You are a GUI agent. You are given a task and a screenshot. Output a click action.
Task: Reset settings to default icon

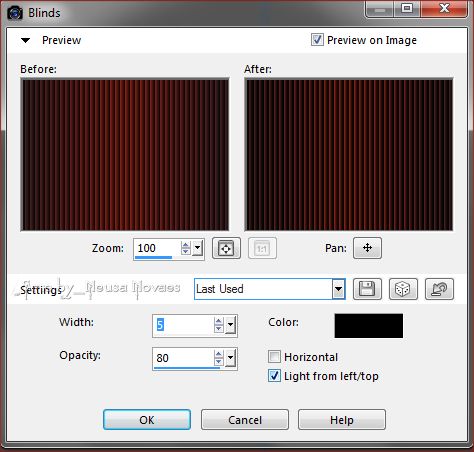(x=439, y=289)
